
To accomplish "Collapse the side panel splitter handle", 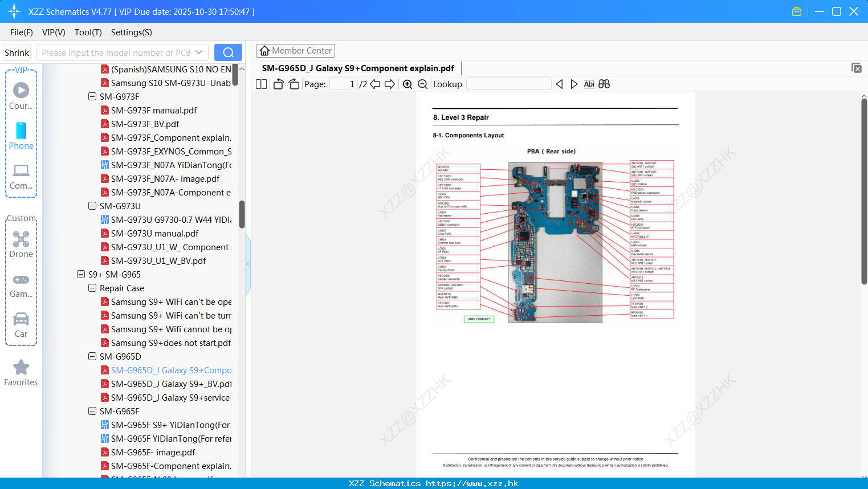I will 248,264.
